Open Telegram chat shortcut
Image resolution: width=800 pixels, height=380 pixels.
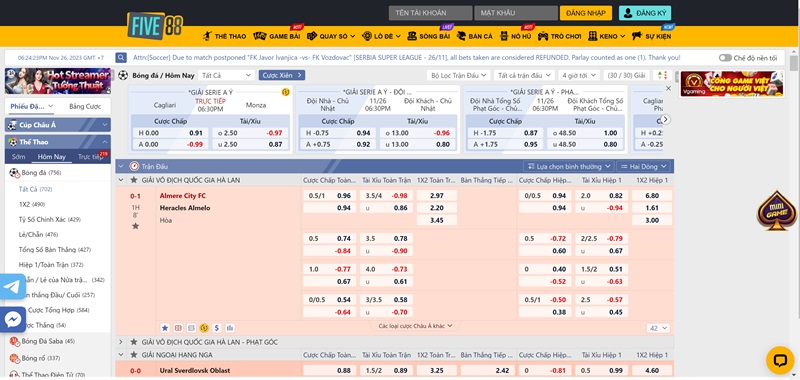(11, 287)
